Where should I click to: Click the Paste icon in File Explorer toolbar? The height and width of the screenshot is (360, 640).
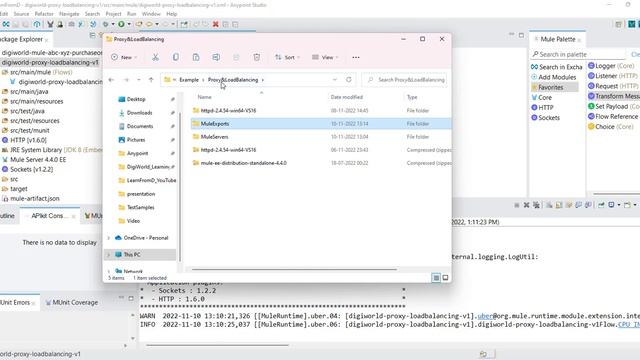pos(196,57)
